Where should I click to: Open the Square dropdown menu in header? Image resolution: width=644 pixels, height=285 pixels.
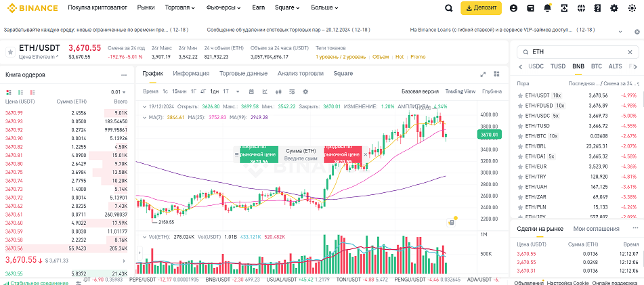click(x=287, y=7)
